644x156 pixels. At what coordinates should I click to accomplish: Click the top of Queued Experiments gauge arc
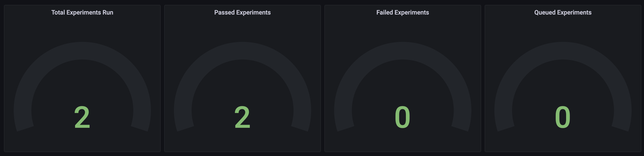coord(563,51)
